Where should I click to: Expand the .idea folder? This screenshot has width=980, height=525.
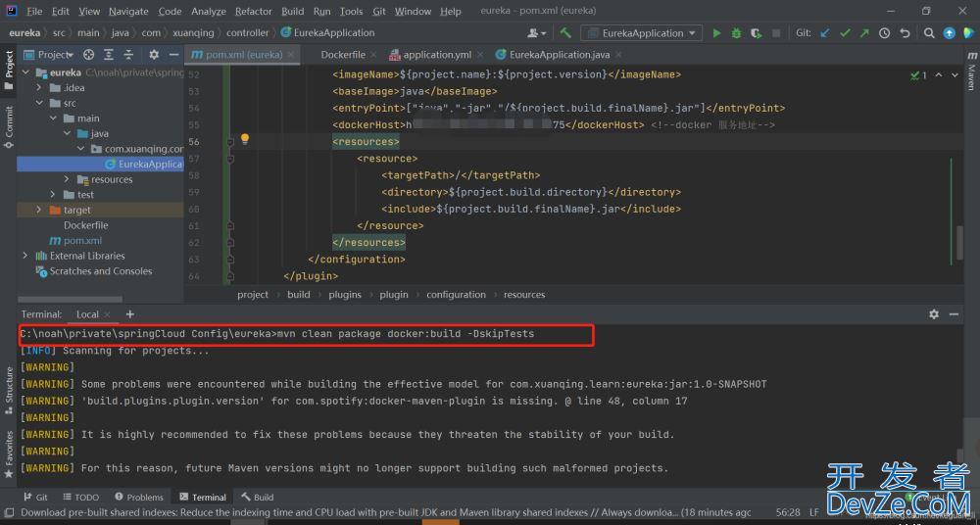[39, 88]
